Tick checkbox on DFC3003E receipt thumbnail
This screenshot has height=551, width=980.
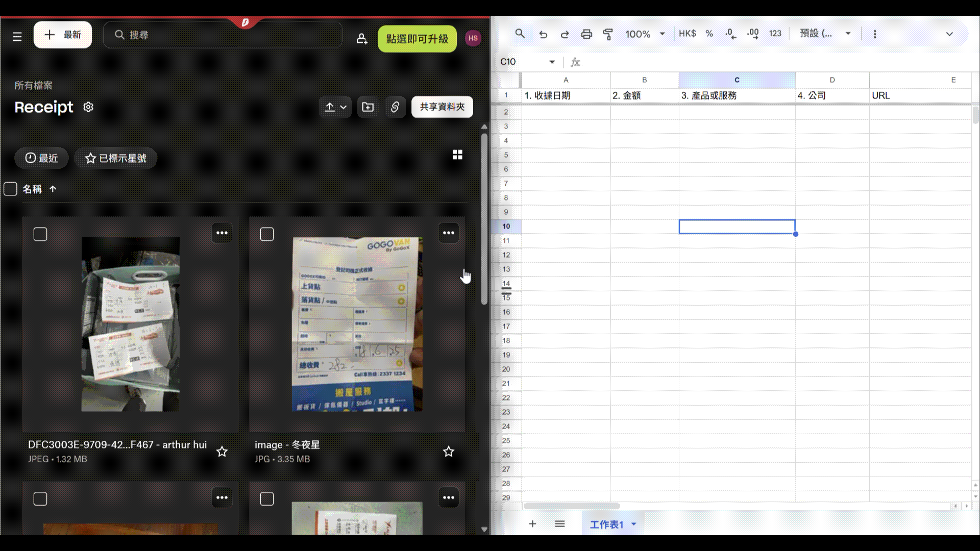point(40,234)
